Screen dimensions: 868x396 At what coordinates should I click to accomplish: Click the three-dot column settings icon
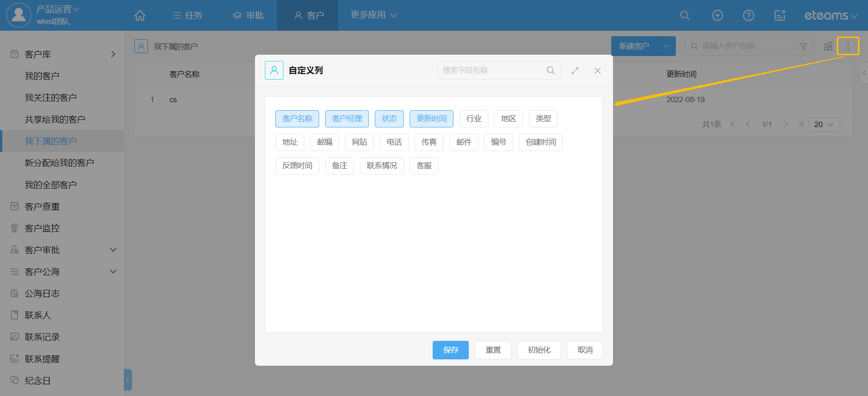(848, 46)
